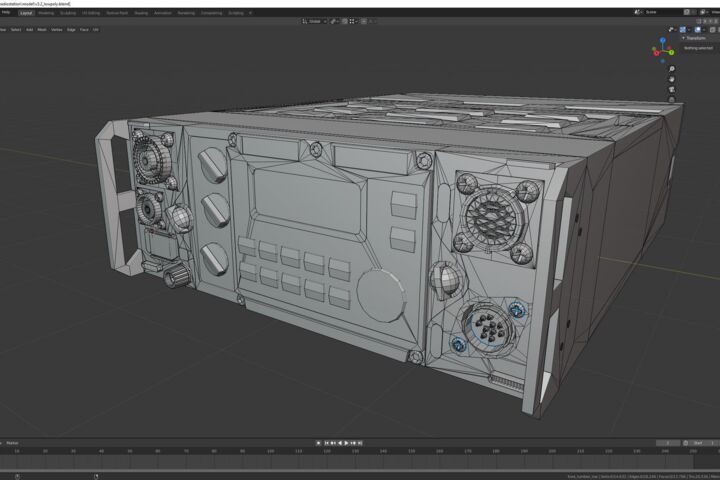Open the Mesh menu
Image resolution: width=720 pixels, height=480 pixels.
click(42, 29)
